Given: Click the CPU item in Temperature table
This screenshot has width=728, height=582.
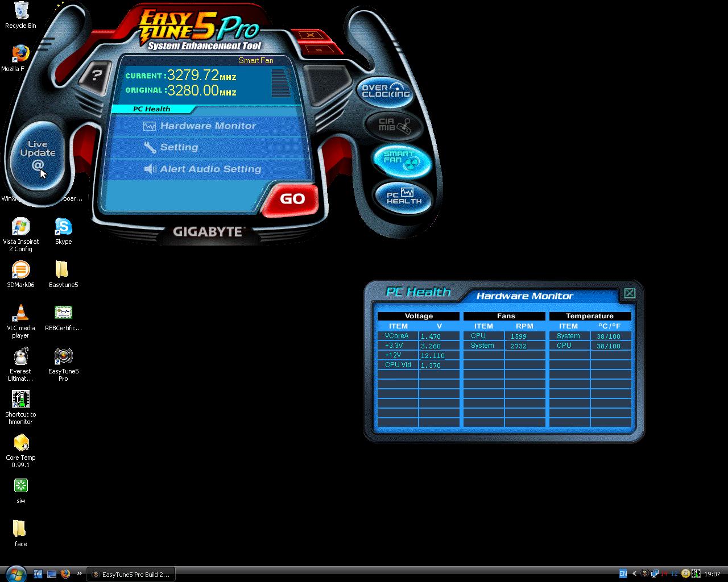Looking at the screenshot, I should coord(564,346).
